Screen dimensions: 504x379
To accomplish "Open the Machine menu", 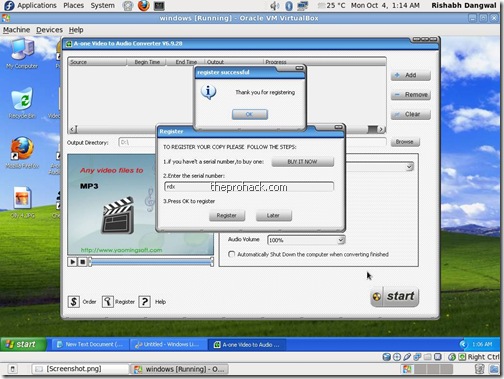I will [x=16, y=30].
